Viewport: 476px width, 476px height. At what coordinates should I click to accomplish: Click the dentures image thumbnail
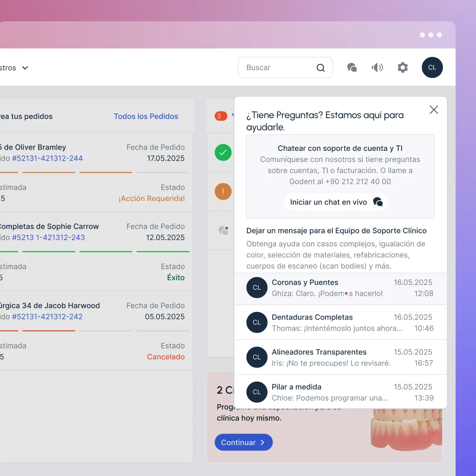[406, 430]
